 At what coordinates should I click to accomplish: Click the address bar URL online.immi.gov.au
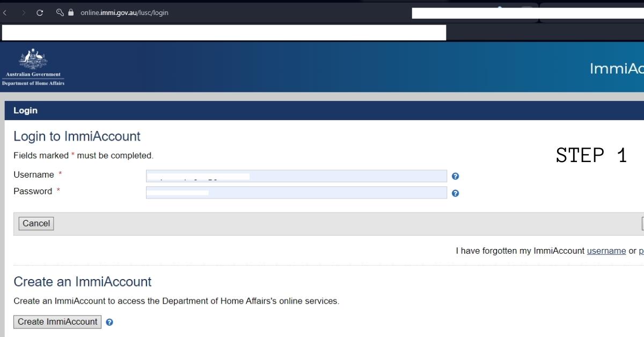click(x=124, y=13)
